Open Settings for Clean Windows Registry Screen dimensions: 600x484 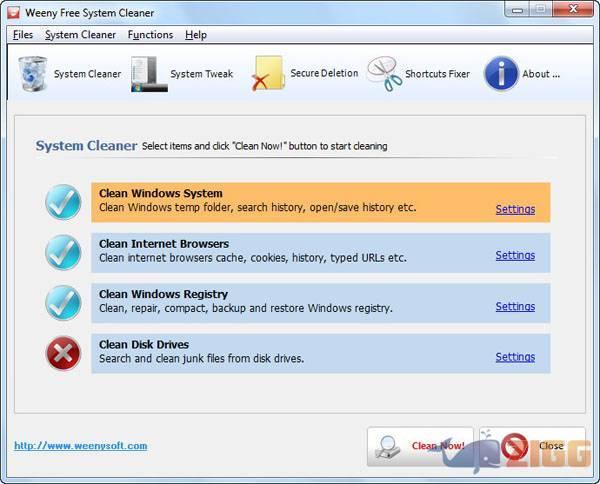(x=515, y=307)
